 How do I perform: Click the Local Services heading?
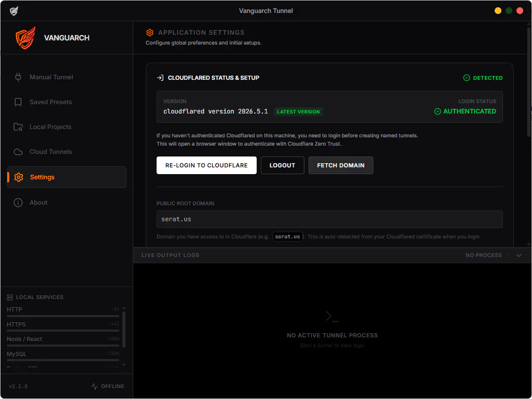coord(39,297)
